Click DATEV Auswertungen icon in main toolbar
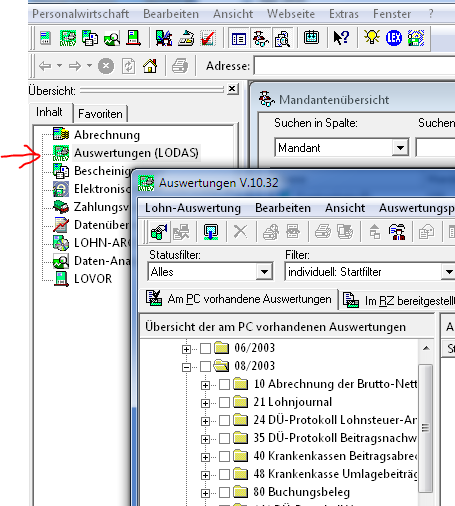 point(68,38)
